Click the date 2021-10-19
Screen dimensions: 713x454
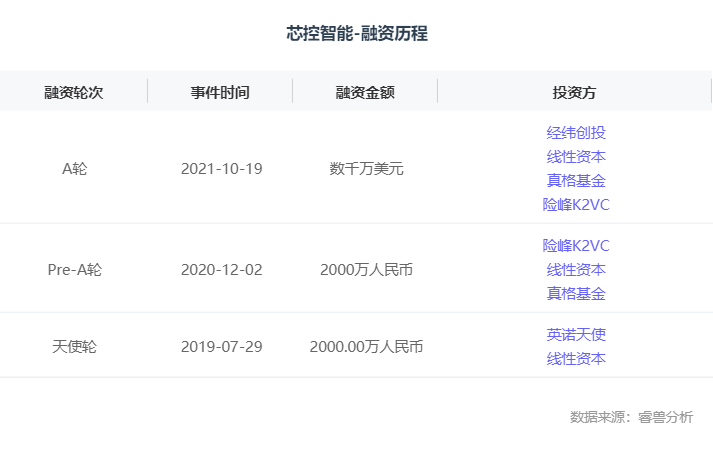(221, 169)
